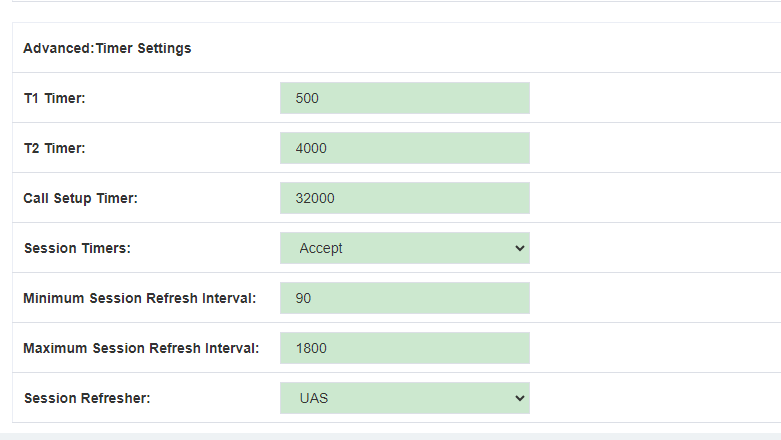
Task: Click the "UAS" selected option text
Action: (x=314, y=398)
